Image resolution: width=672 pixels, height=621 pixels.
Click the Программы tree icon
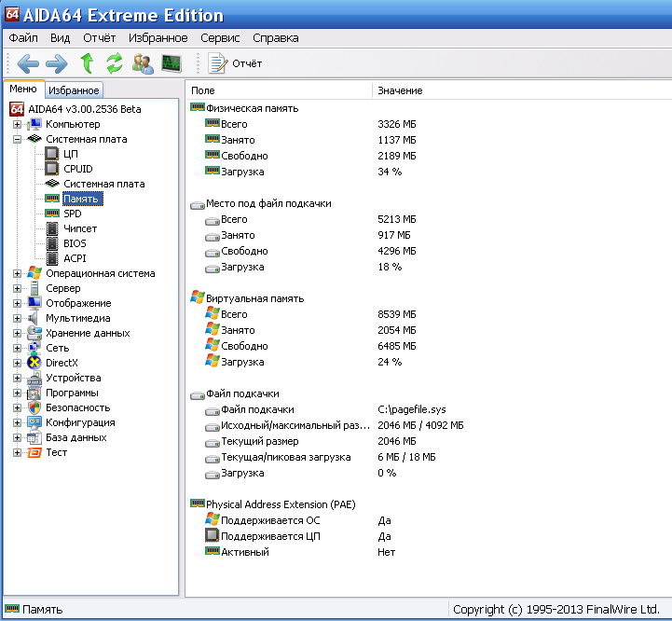34,393
